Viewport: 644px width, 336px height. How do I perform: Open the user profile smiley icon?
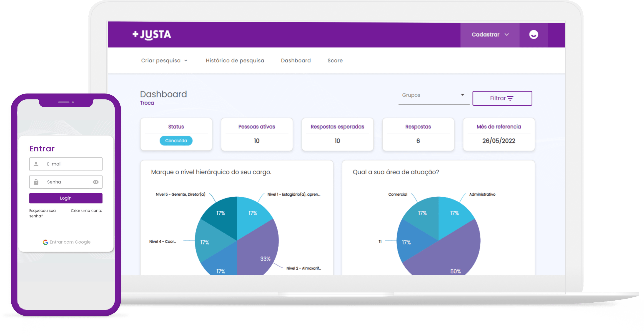click(x=534, y=35)
